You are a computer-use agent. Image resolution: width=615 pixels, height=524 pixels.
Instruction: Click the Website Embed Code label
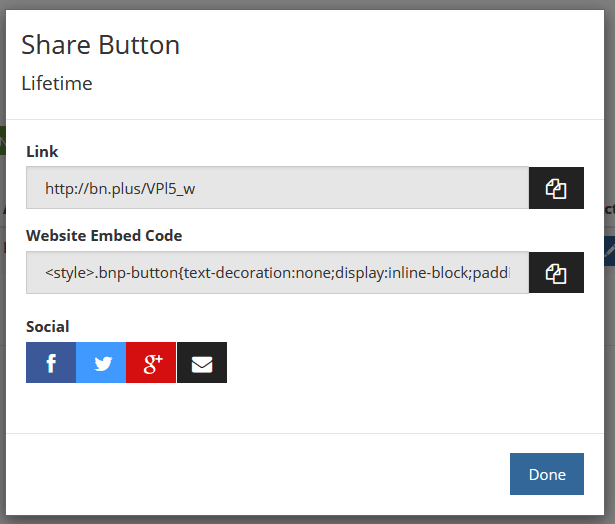tap(104, 236)
